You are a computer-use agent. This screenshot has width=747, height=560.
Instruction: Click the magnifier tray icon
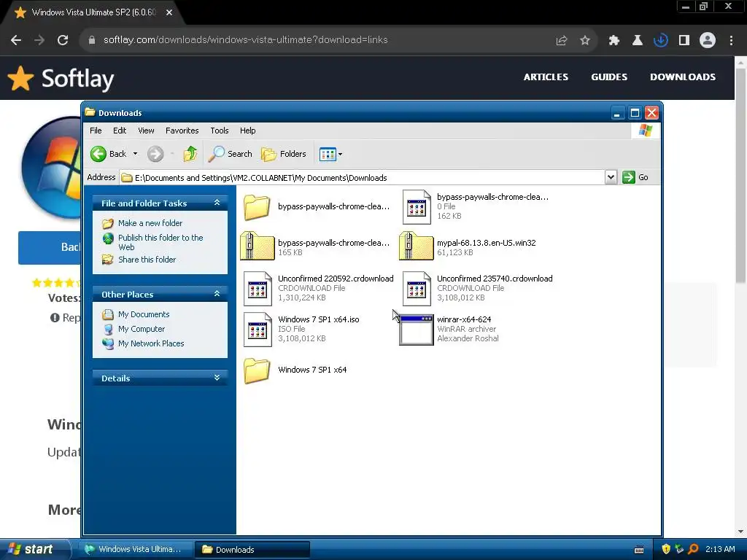tap(693, 549)
